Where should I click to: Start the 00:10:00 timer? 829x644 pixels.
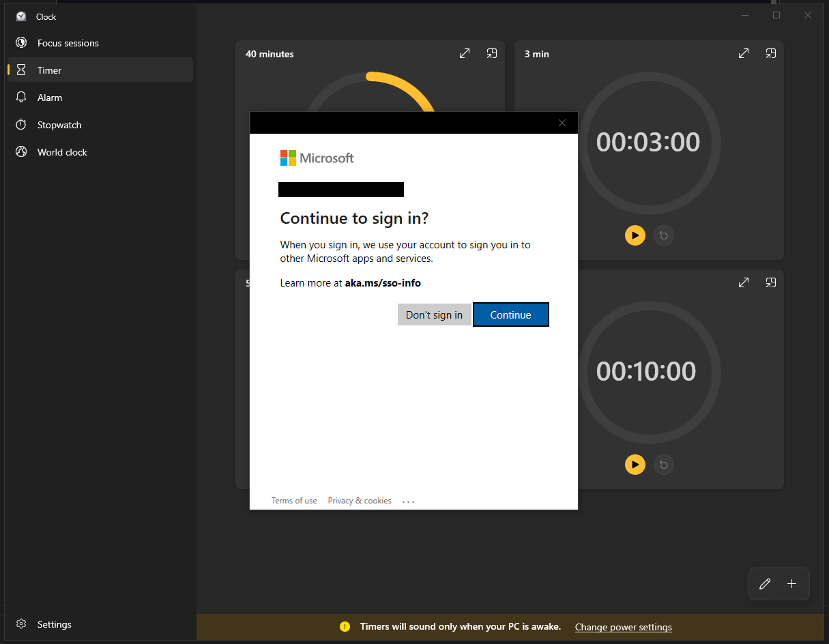(x=635, y=465)
